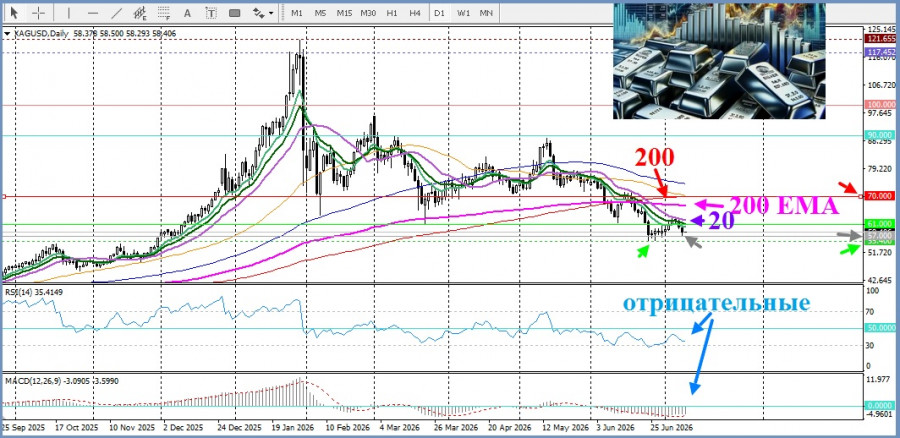Click the XAGUSD,Daily chart title
900x438 pixels.
tap(40, 34)
